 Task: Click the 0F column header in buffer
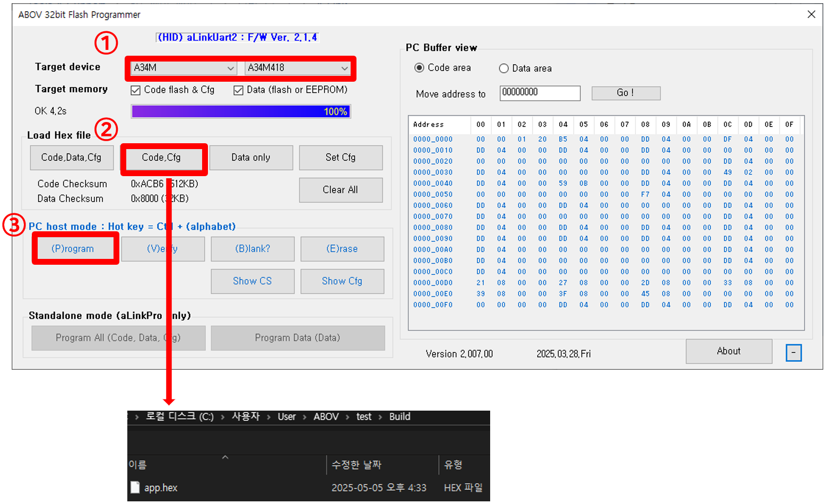[x=789, y=125]
